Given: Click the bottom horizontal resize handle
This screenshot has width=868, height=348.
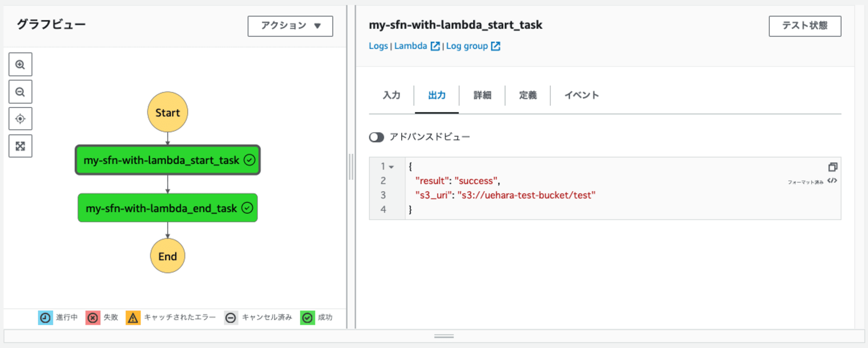Looking at the screenshot, I should (444, 336).
